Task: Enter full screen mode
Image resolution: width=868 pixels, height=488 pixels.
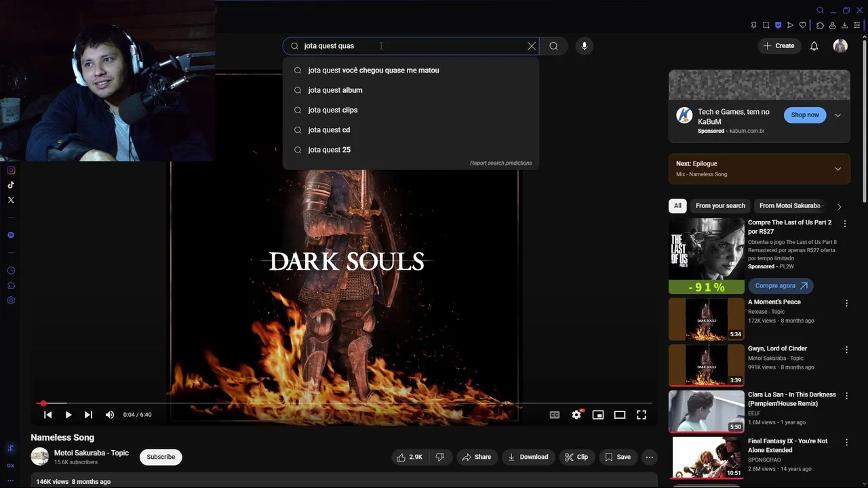Action: click(642, 415)
